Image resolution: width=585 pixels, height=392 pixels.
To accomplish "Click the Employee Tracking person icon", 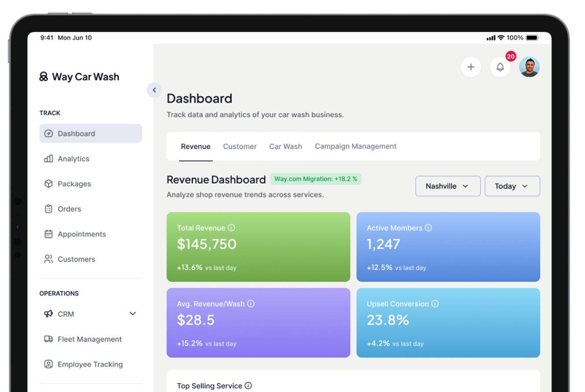I will pyautogui.click(x=49, y=364).
